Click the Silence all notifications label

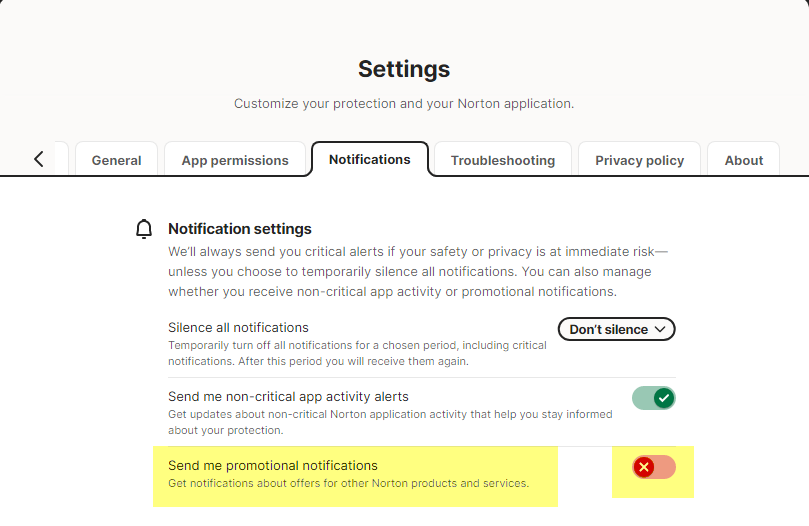(x=238, y=327)
